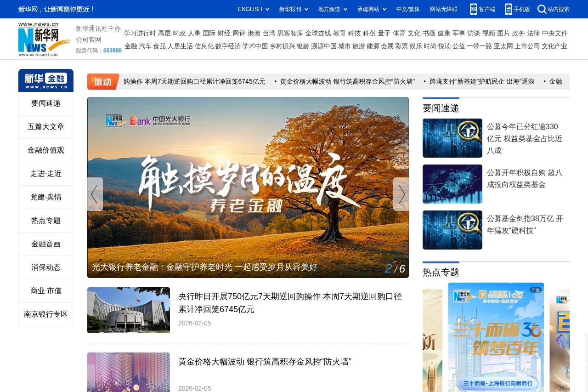Open headline 公募开年积极自购
The height and width of the screenshot is (392, 588).
(525, 179)
